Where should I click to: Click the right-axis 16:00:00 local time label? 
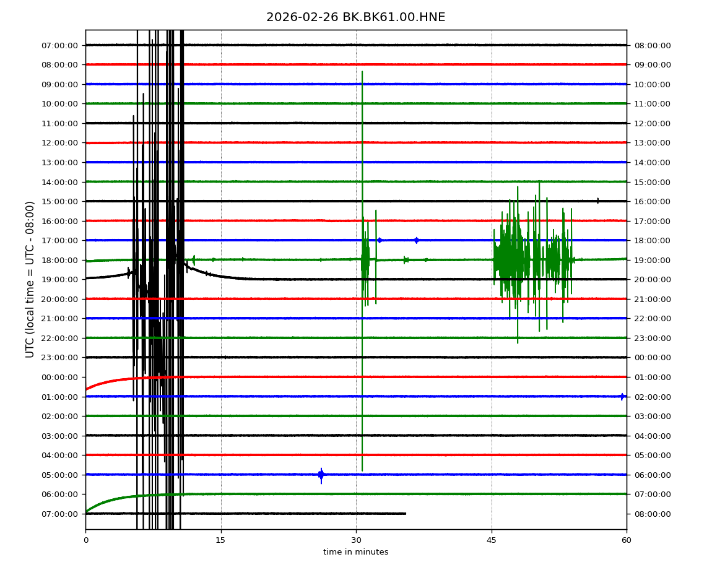pos(652,201)
